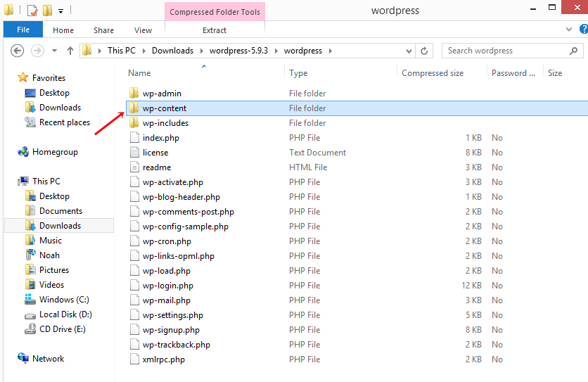Click the Windows (C:) drive icon
This screenshot has width=588, height=382.
coord(30,299)
